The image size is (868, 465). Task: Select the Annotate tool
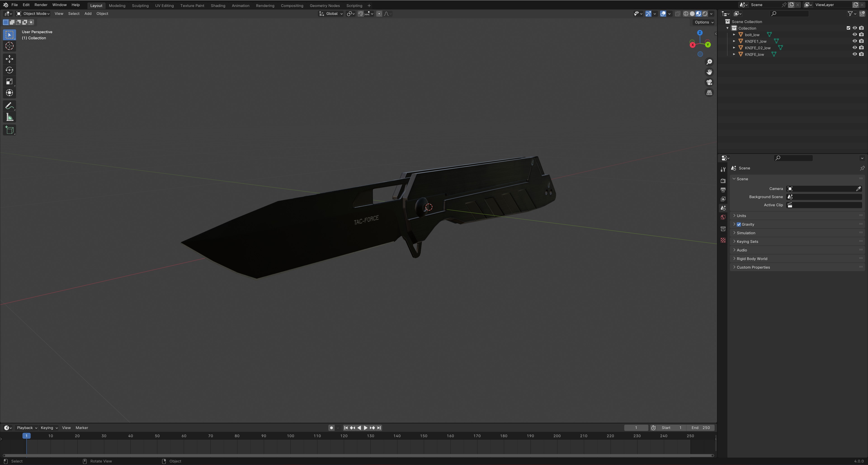9,106
